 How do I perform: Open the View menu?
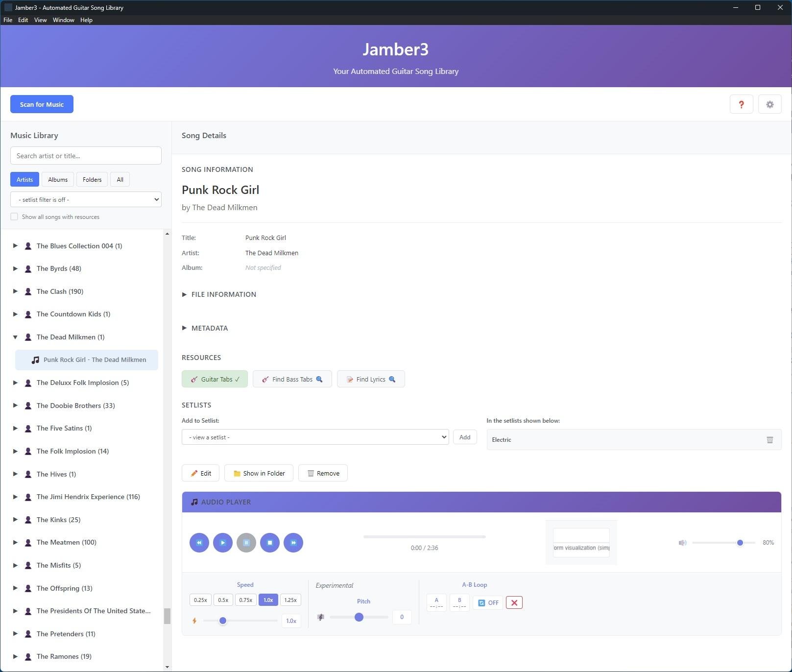click(x=40, y=20)
